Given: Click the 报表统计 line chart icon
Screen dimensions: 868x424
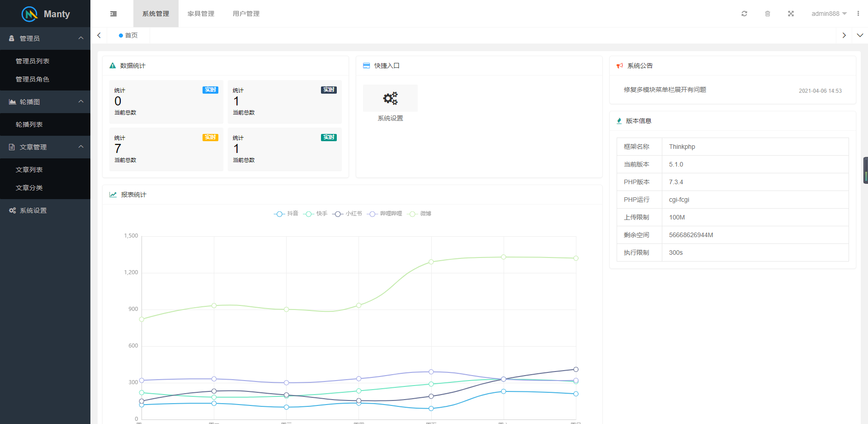Looking at the screenshot, I should click(x=113, y=195).
